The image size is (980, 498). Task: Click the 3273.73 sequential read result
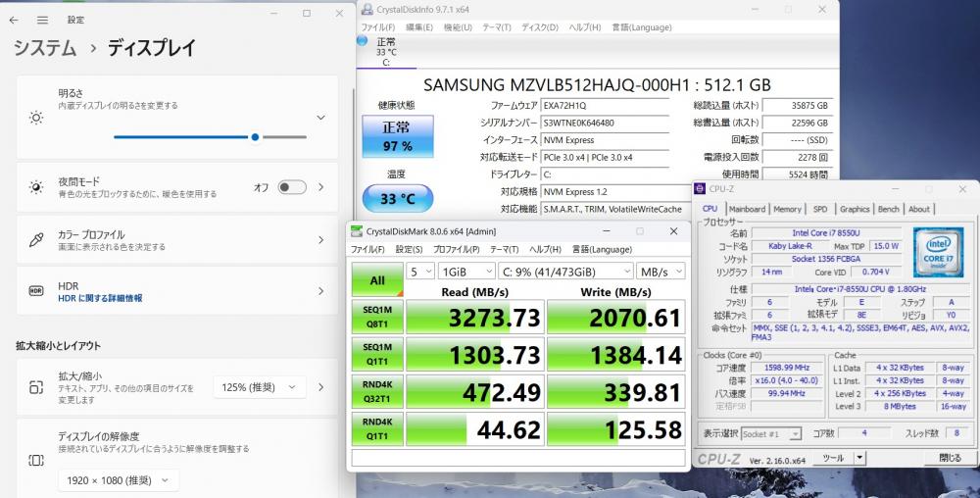coord(475,318)
